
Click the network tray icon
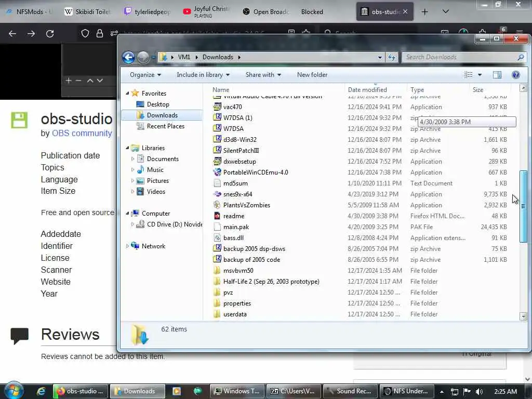(x=454, y=392)
